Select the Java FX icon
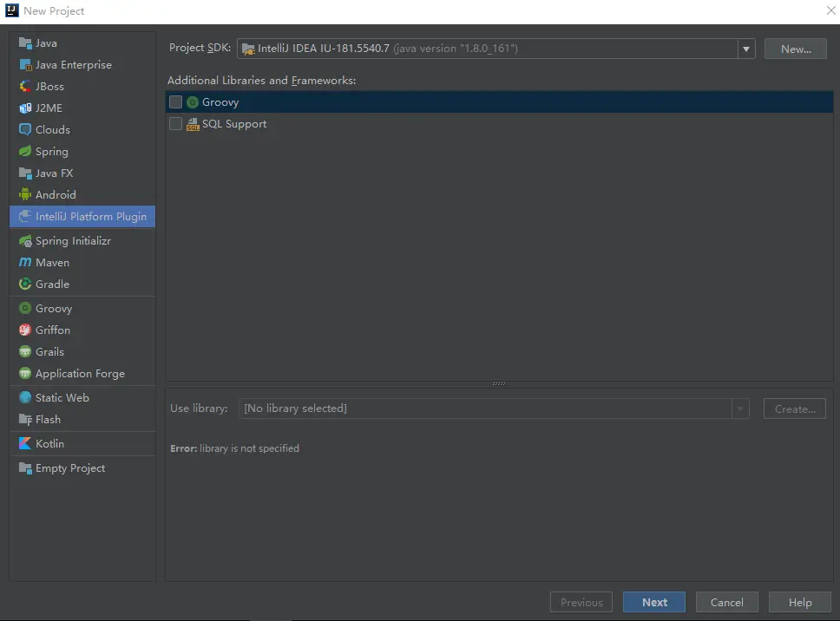840x621 pixels. coord(25,173)
